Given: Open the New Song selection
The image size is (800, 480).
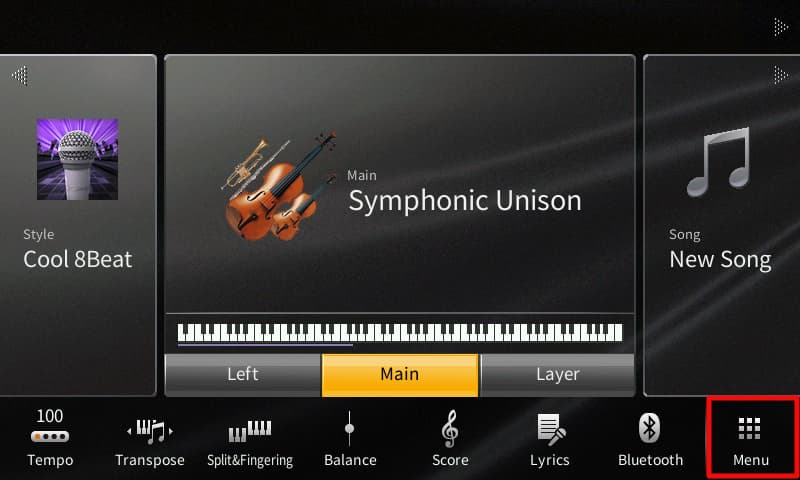Looking at the screenshot, I should click(x=720, y=259).
